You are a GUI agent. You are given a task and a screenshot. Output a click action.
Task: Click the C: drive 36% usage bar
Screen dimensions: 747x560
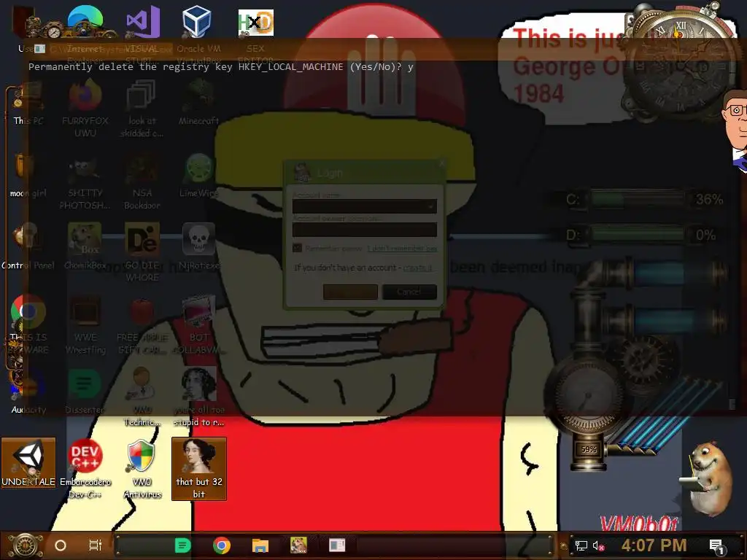tap(638, 199)
